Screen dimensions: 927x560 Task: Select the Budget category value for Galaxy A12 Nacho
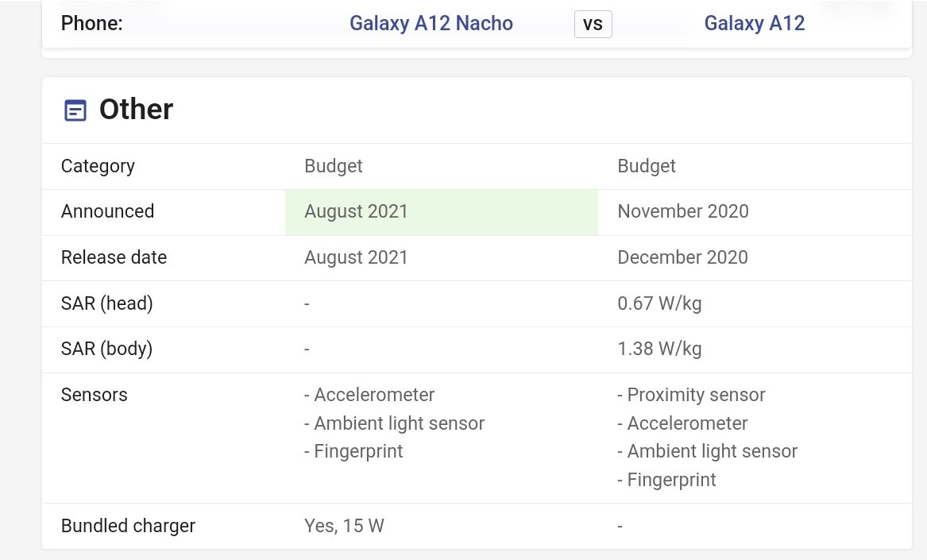(x=333, y=166)
